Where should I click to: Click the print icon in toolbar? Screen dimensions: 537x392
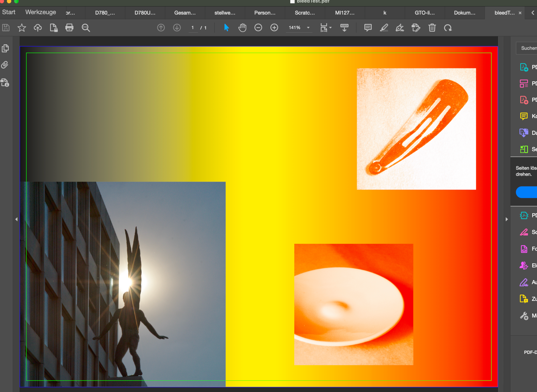[x=69, y=28]
